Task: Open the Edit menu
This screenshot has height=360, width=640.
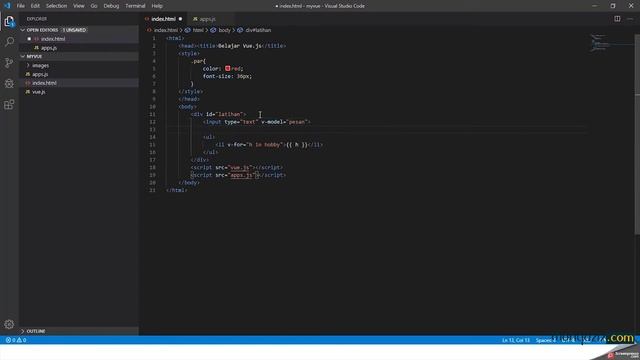Action: coord(35,6)
